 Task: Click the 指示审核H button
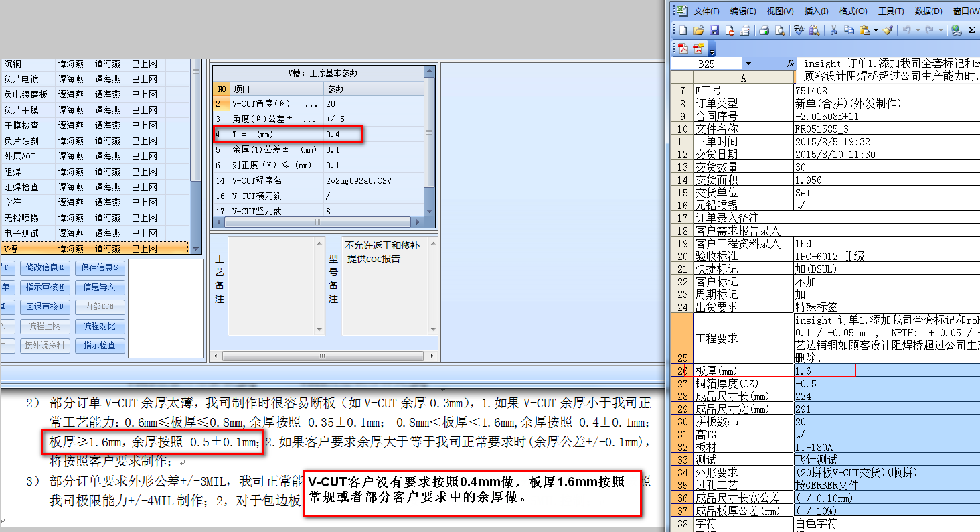click(x=45, y=287)
